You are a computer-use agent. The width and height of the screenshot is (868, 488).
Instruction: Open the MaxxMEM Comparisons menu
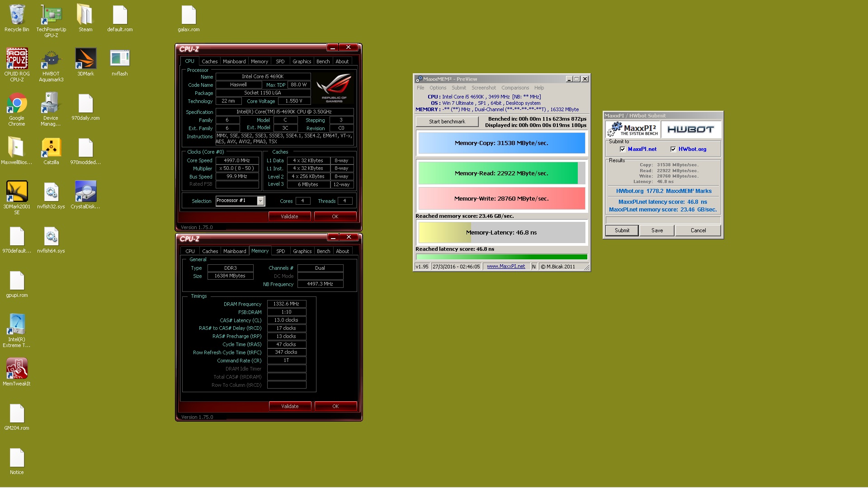tap(515, 88)
